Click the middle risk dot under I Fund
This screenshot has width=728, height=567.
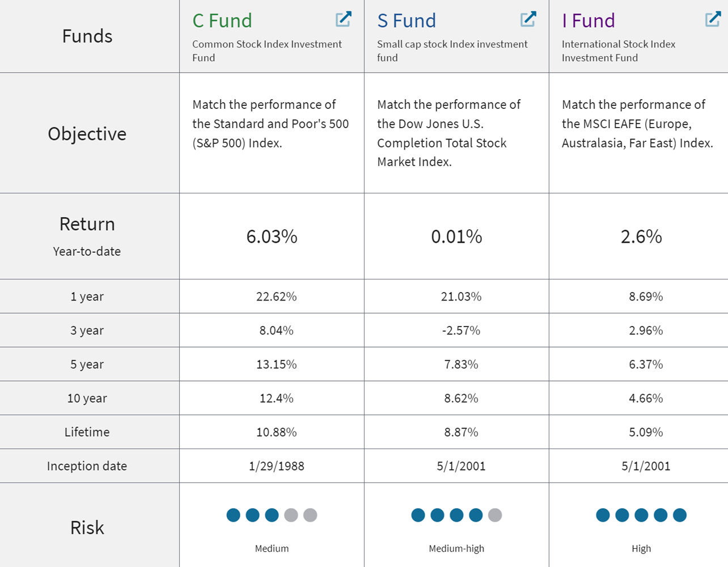[641, 515]
